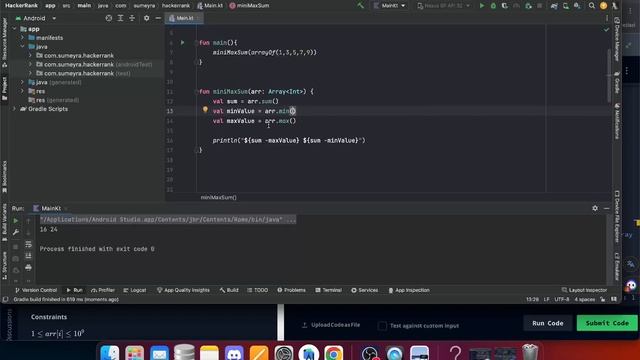
Task: Open Finder in the macOS dock
Action: click(x=110, y=353)
